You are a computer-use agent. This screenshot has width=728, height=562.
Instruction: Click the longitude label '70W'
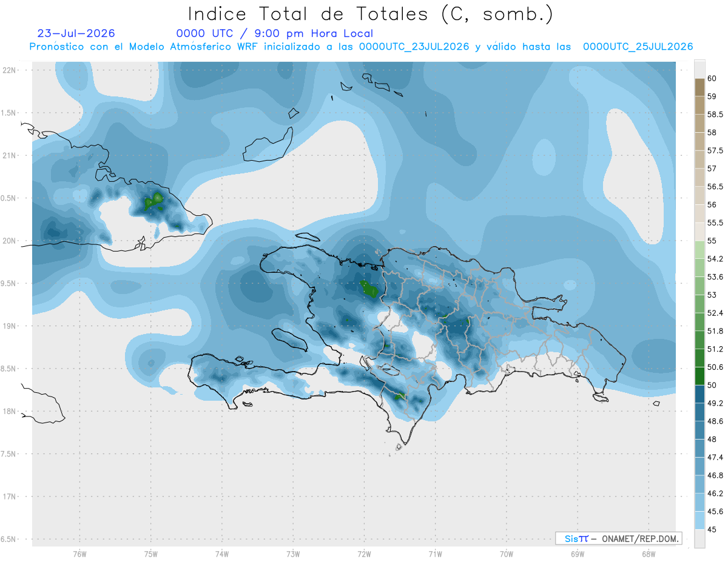[507, 554]
